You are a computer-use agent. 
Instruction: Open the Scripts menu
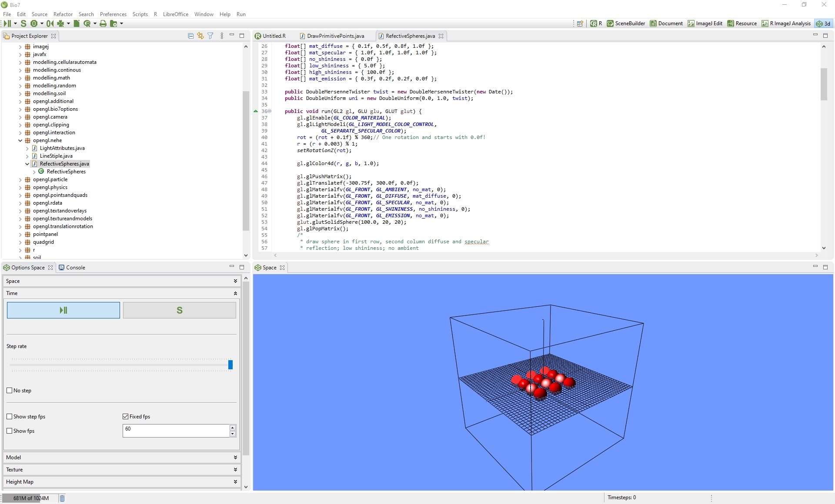click(140, 14)
